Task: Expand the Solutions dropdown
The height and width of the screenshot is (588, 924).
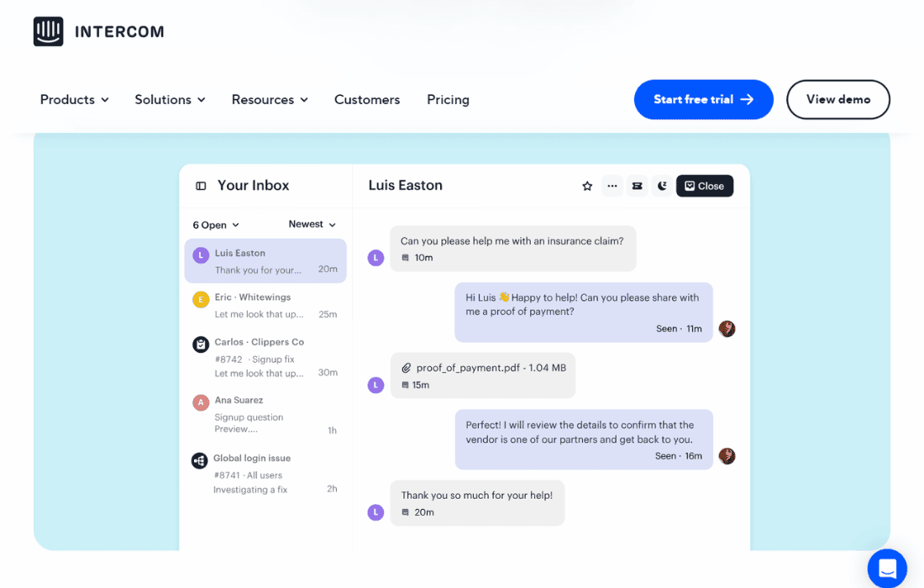Action: 170,100
